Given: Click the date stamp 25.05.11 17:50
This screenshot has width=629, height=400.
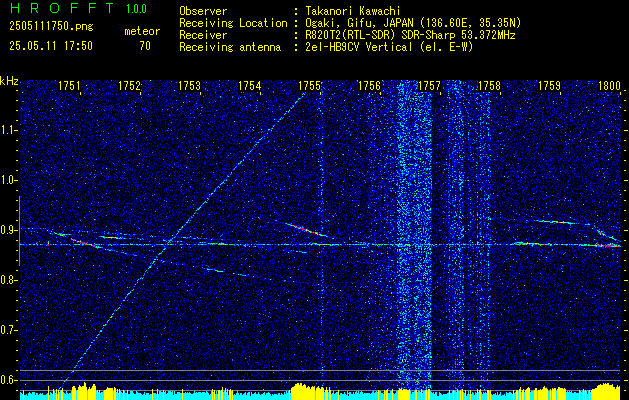Looking at the screenshot, I should pos(51,46).
